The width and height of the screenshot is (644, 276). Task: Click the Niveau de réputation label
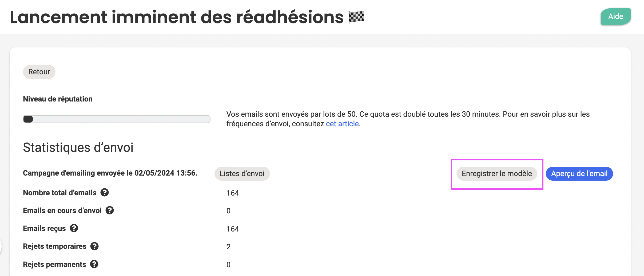coord(58,99)
